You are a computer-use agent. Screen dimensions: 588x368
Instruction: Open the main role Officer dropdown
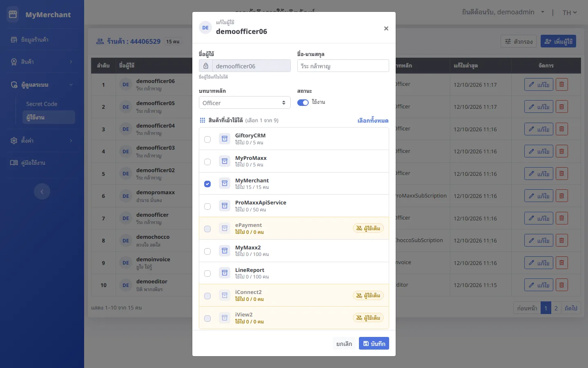[x=245, y=103]
